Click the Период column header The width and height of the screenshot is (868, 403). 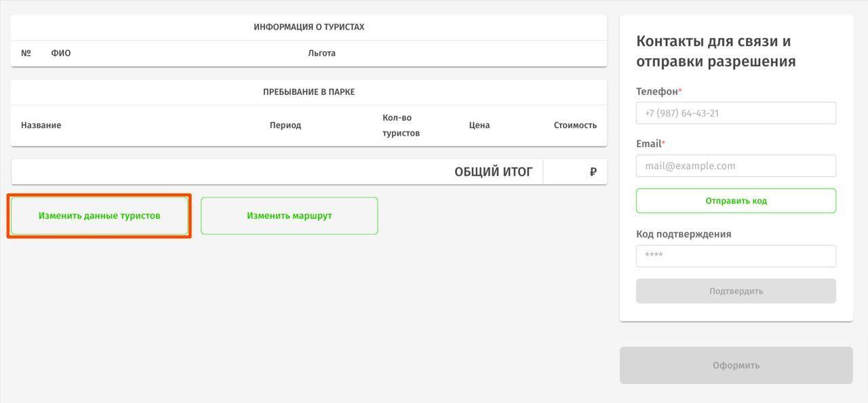coord(285,125)
